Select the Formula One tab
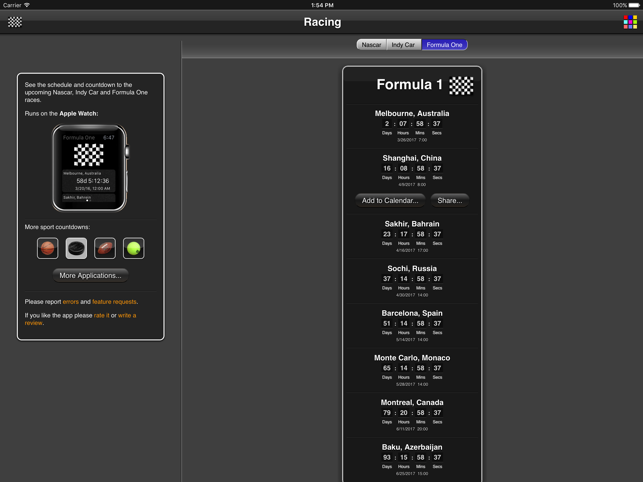 point(445,45)
